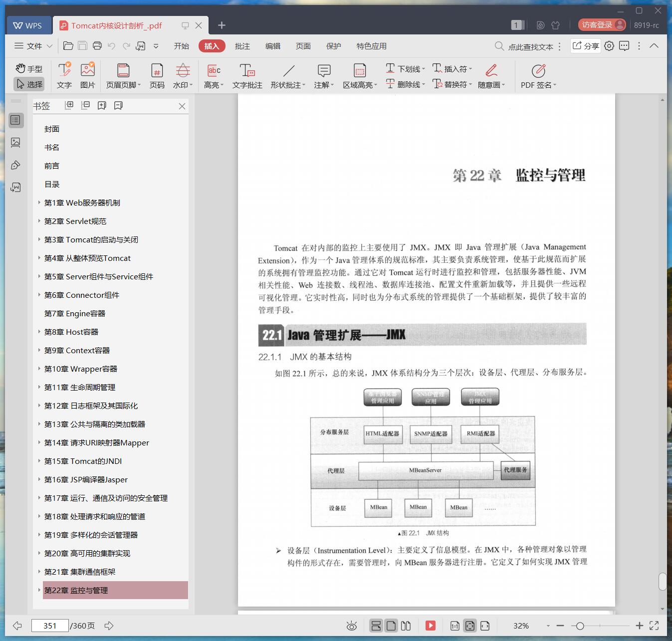This screenshot has height=641, width=672.
Task: Switch to the 页面 tab
Action: pos(303,46)
